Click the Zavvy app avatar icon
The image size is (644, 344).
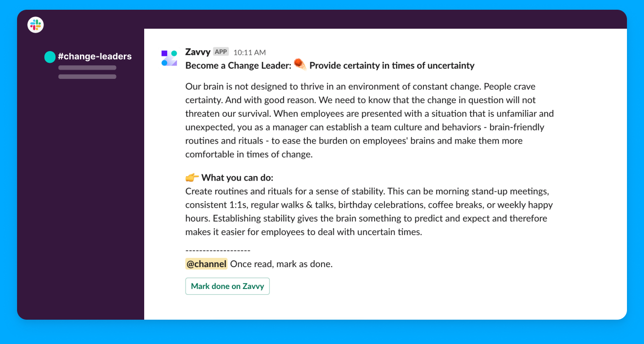click(x=169, y=57)
